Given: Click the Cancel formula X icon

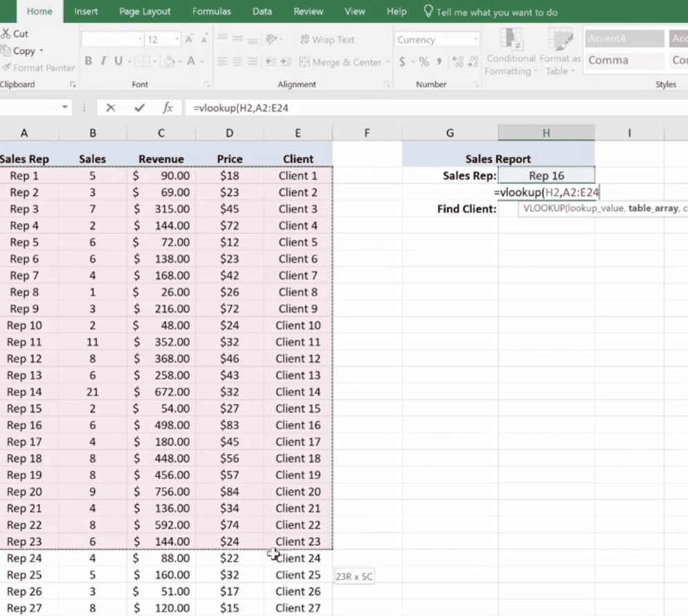Looking at the screenshot, I should [111, 108].
